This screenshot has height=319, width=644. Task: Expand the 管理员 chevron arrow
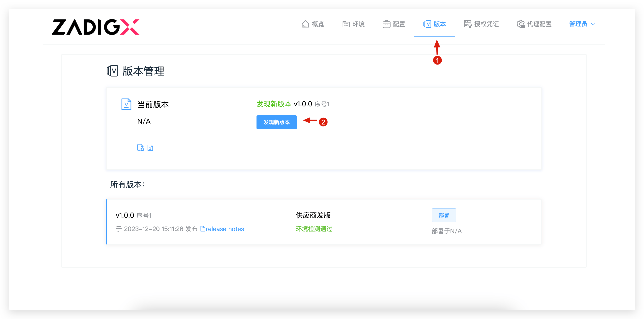point(593,24)
